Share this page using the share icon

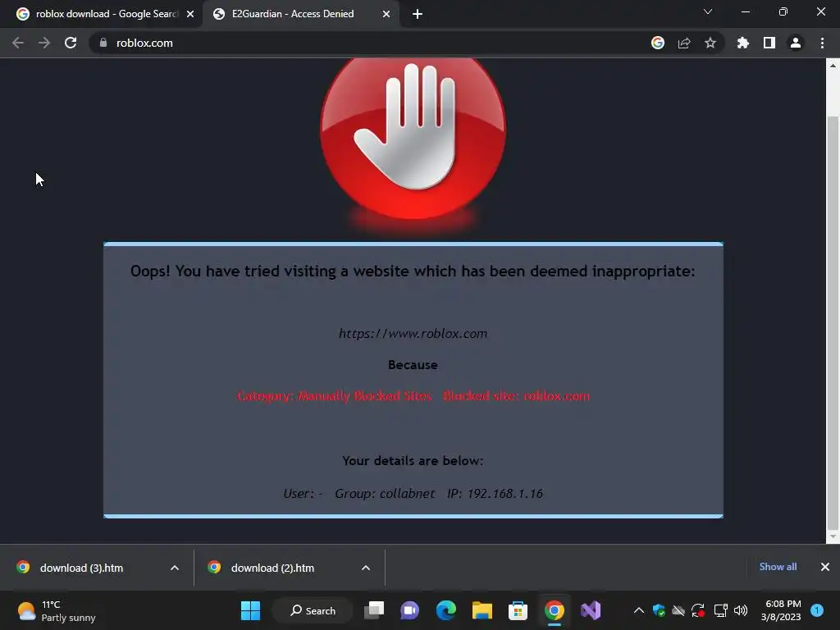click(684, 43)
